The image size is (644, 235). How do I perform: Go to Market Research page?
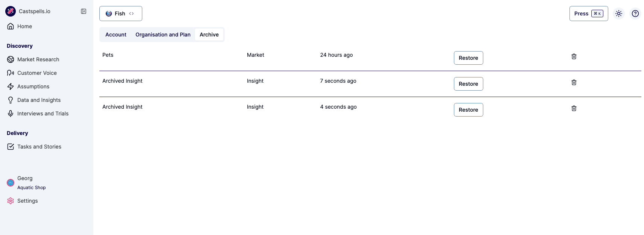pos(38,59)
